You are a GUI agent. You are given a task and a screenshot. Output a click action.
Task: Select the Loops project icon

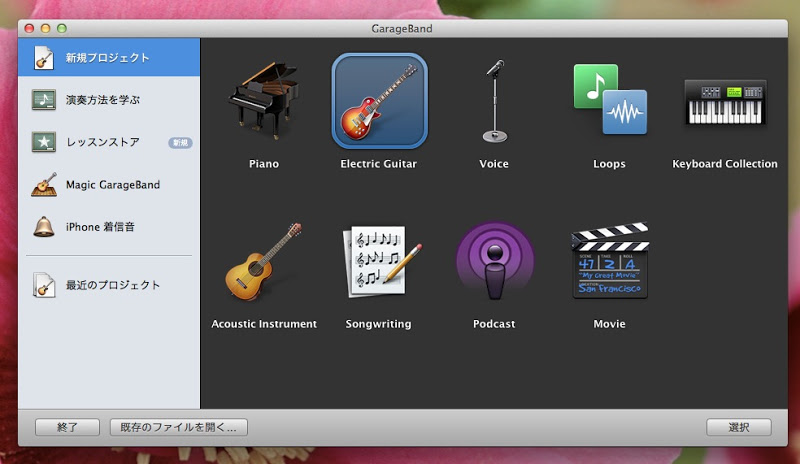click(610, 100)
